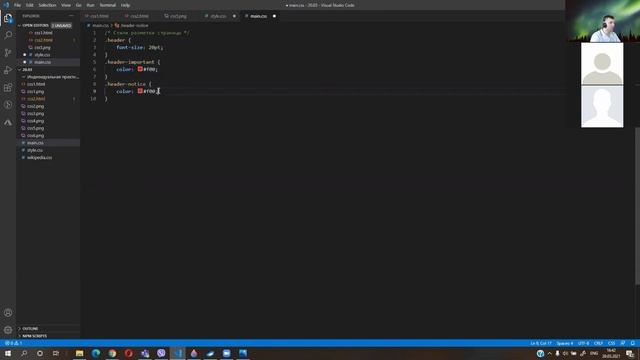
Task: Open Microsoft Teams from taskbar
Action: tap(145, 353)
